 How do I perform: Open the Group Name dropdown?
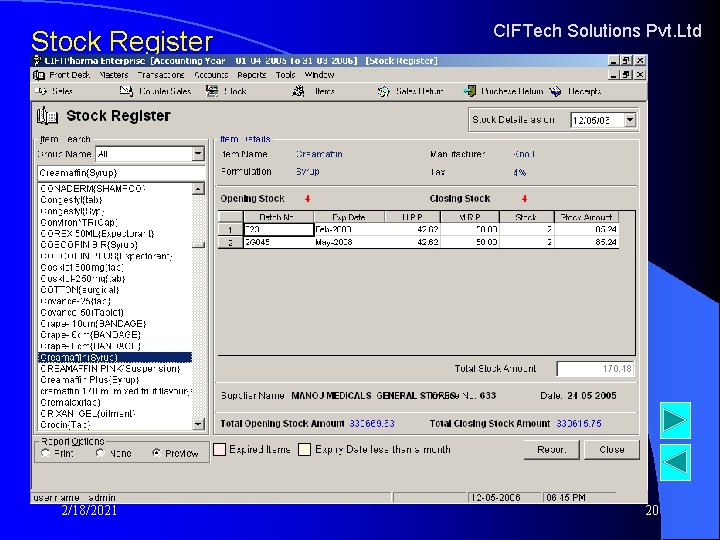point(198,154)
